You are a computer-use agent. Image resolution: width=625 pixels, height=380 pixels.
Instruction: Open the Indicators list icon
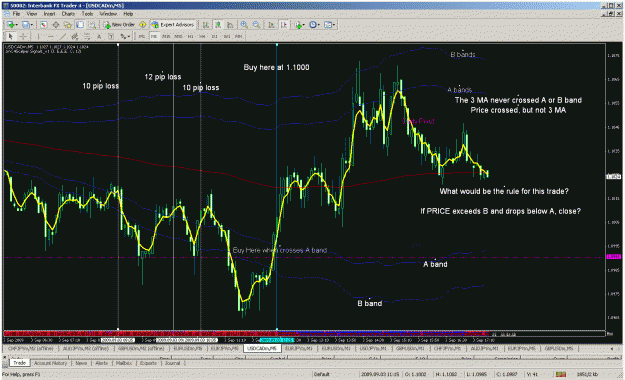tap(298, 25)
